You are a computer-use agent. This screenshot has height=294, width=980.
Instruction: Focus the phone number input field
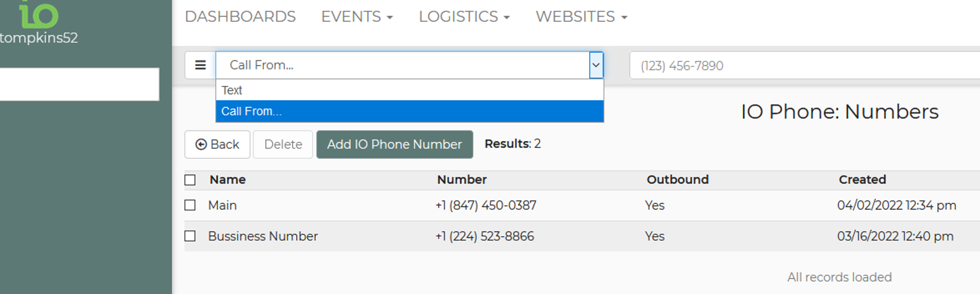(802, 66)
